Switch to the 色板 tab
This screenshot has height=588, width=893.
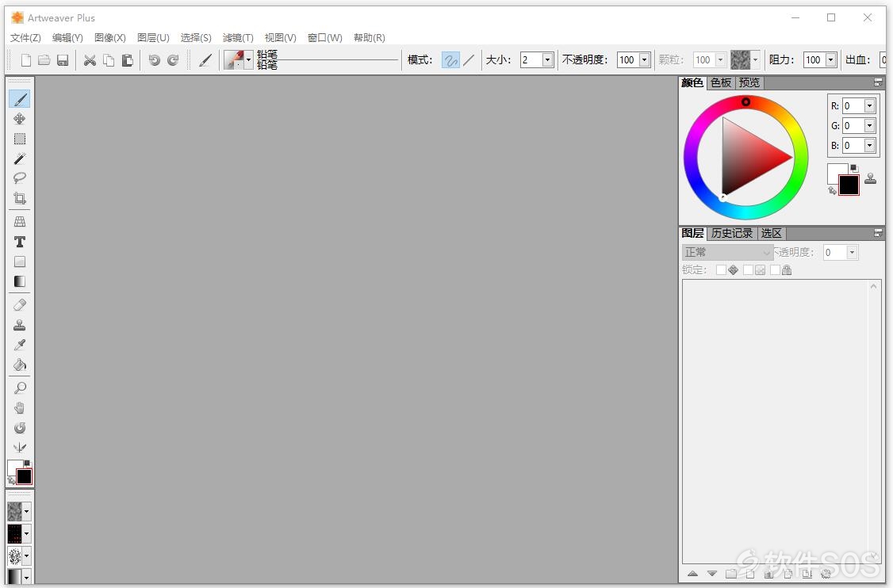[x=721, y=83]
